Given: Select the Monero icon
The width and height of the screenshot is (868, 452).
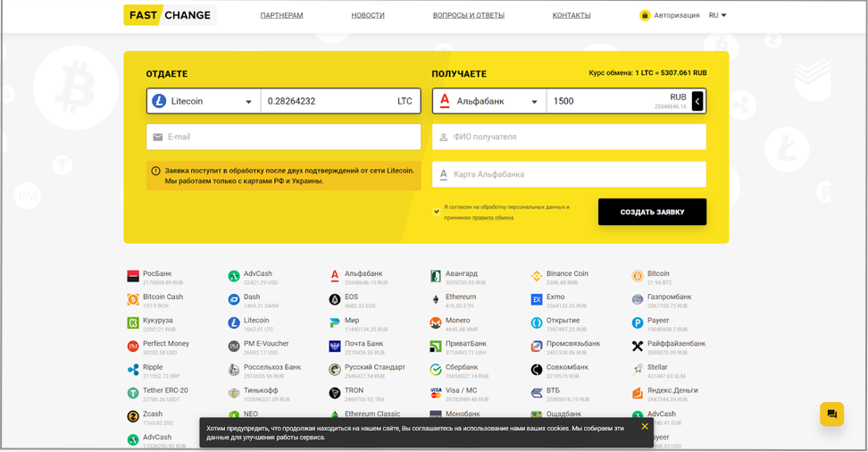Looking at the screenshot, I should click(x=436, y=323).
